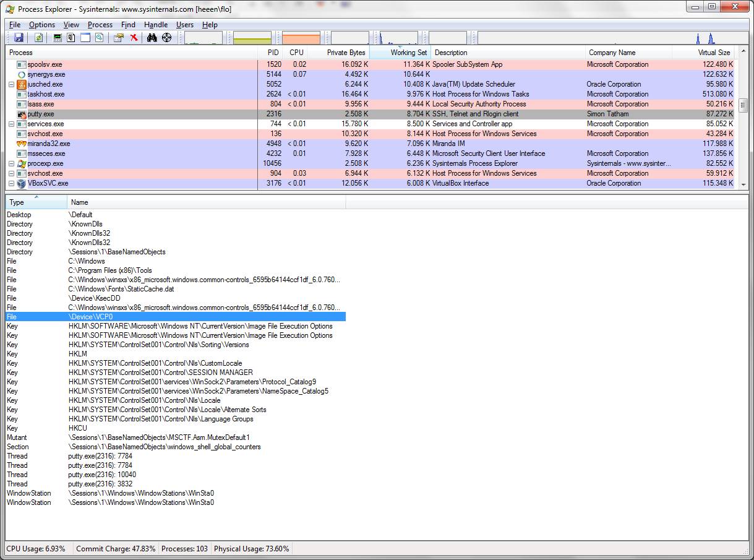Click the miranda32.exe process icon

click(22, 144)
